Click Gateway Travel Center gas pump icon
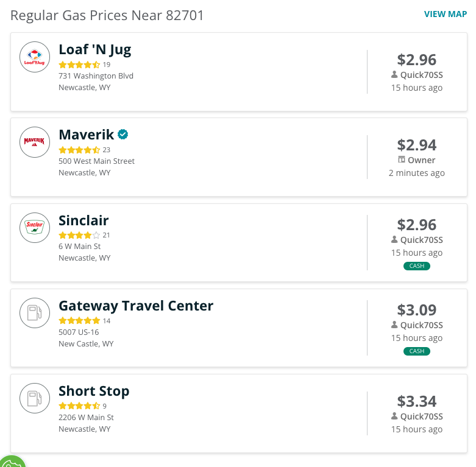 (35, 313)
